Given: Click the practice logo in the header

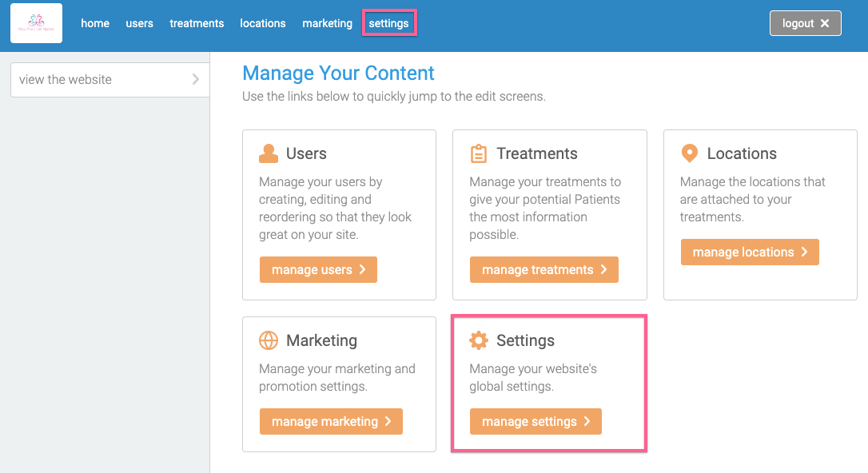Looking at the screenshot, I should (36, 23).
